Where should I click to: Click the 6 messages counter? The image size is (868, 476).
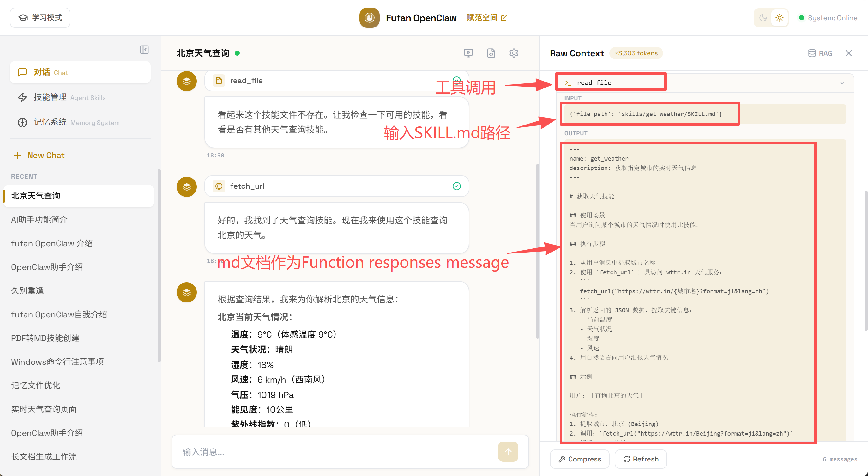[840, 459]
